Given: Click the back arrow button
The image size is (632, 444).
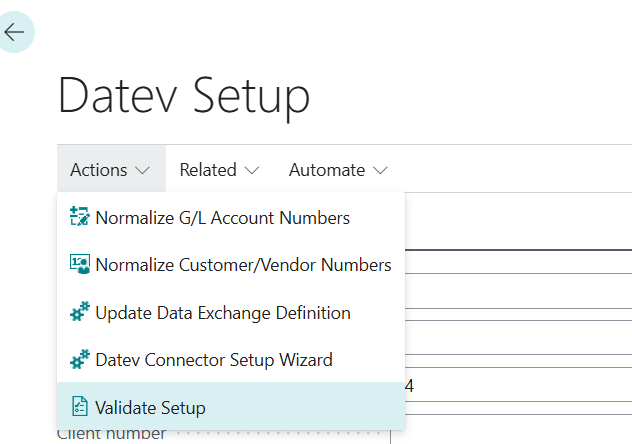Looking at the screenshot, I should [15, 32].
